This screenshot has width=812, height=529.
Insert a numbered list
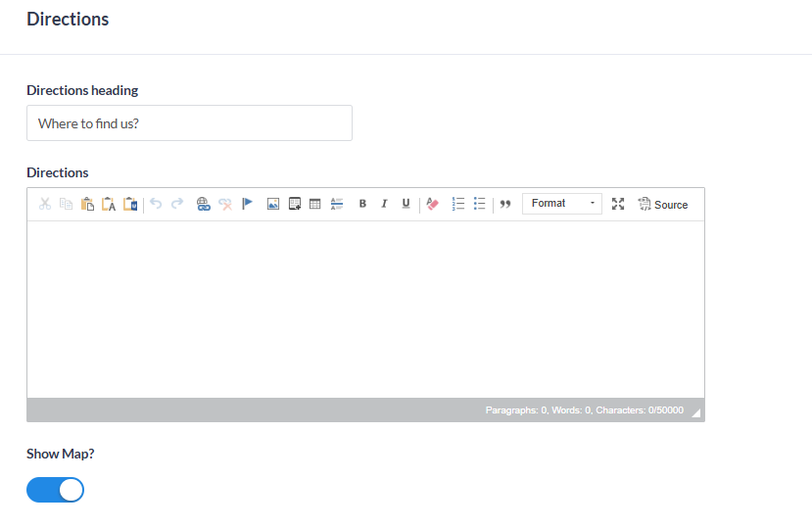(457, 204)
